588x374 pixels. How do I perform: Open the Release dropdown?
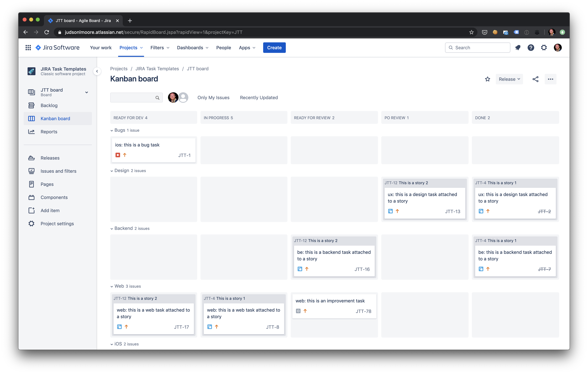click(509, 79)
